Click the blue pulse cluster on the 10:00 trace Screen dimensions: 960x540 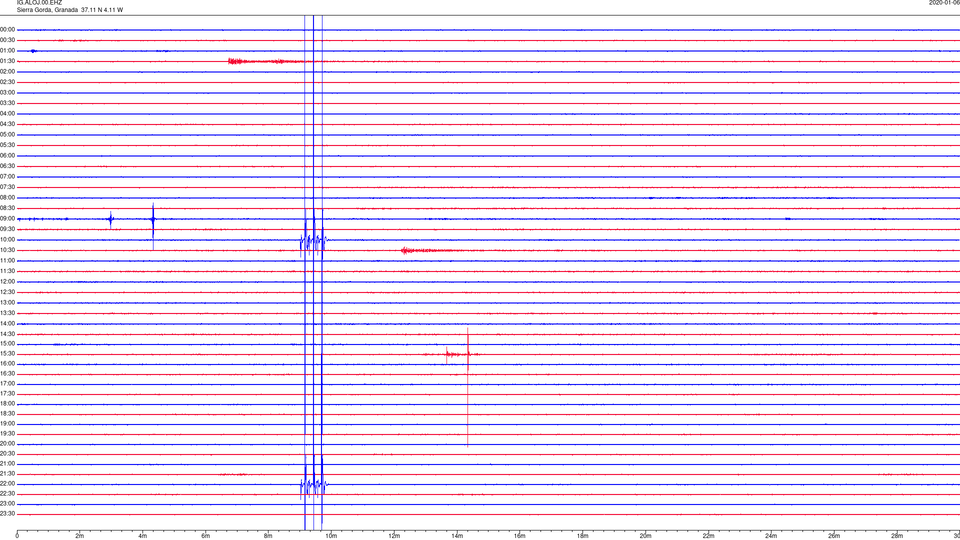(x=313, y=241)
